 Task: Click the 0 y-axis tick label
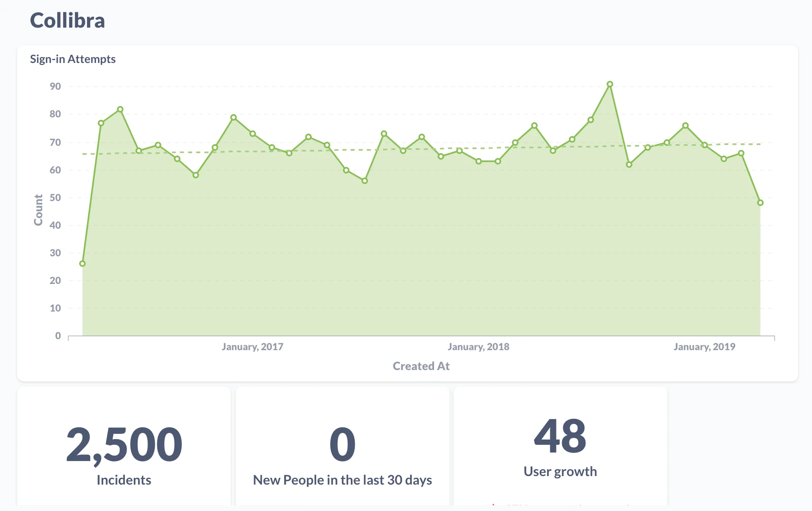[x=58, y=336]
